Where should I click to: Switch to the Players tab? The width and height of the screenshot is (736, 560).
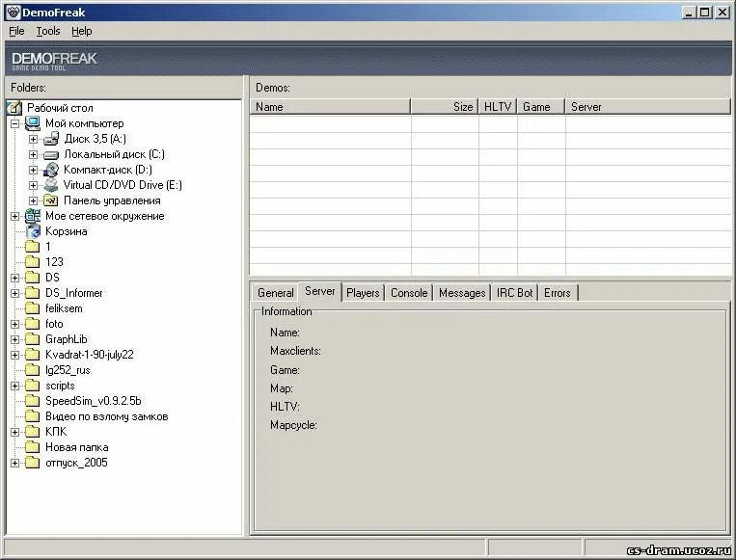click(x=363, y=293)
